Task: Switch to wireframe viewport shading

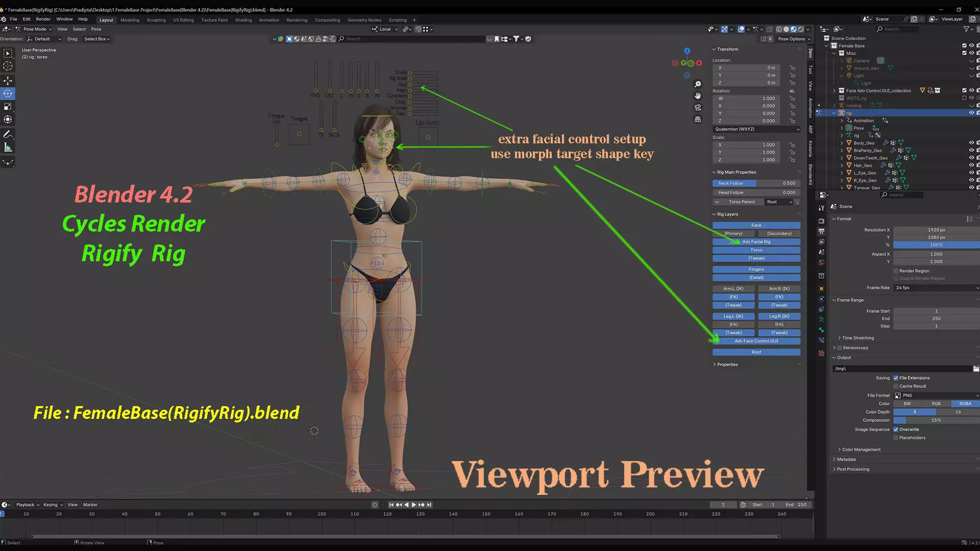Action: [779, 29]
